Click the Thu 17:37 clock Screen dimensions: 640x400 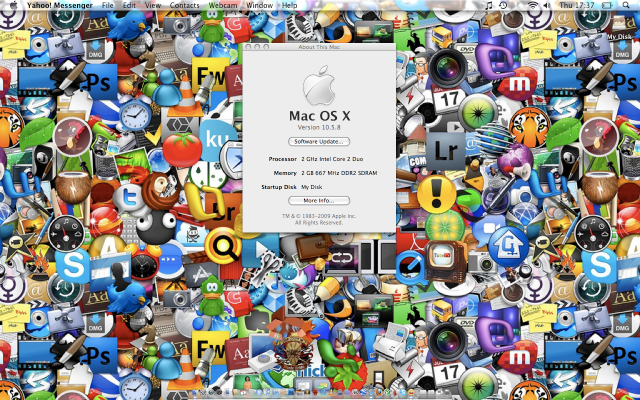coord(577,5)
